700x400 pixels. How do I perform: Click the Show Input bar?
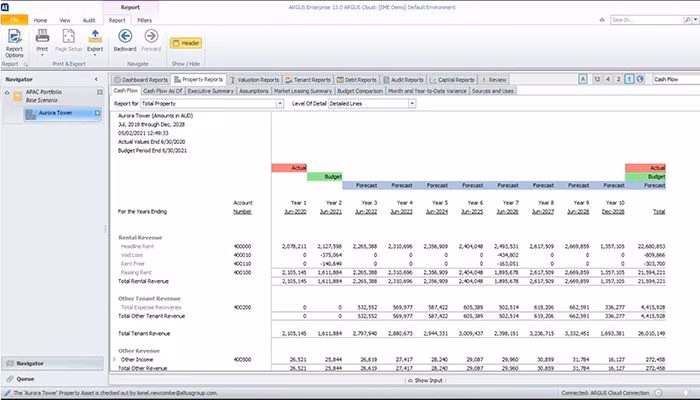425,380
